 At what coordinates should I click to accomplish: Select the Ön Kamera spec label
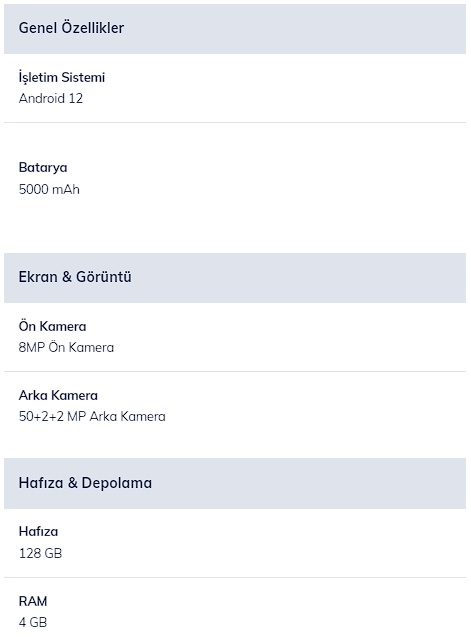tap(52, 326)
